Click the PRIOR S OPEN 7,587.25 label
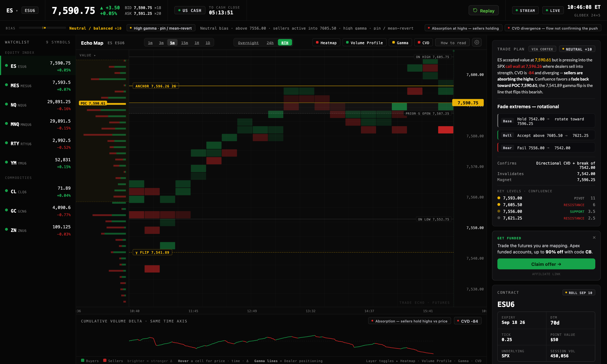The height and width of the screenshot is (364, 607). (x=427, y=113)
